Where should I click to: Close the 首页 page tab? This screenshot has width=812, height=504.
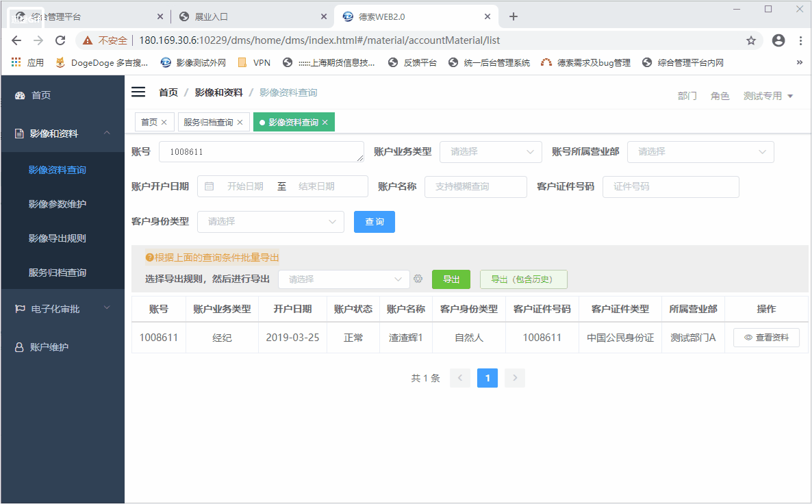(x=164, y=123)
